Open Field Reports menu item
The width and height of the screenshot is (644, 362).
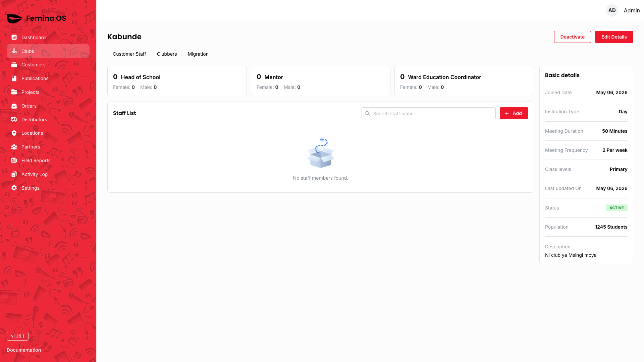pos(48,160)
